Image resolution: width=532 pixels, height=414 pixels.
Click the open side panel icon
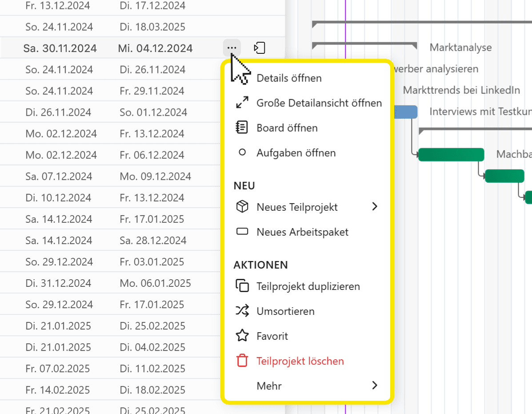[260, 48]
